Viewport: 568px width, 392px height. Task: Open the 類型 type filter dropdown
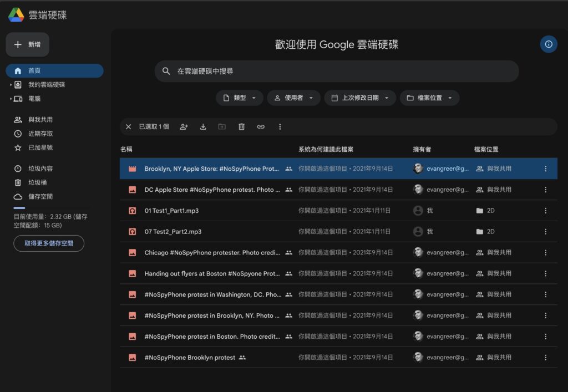coord(240,98)
